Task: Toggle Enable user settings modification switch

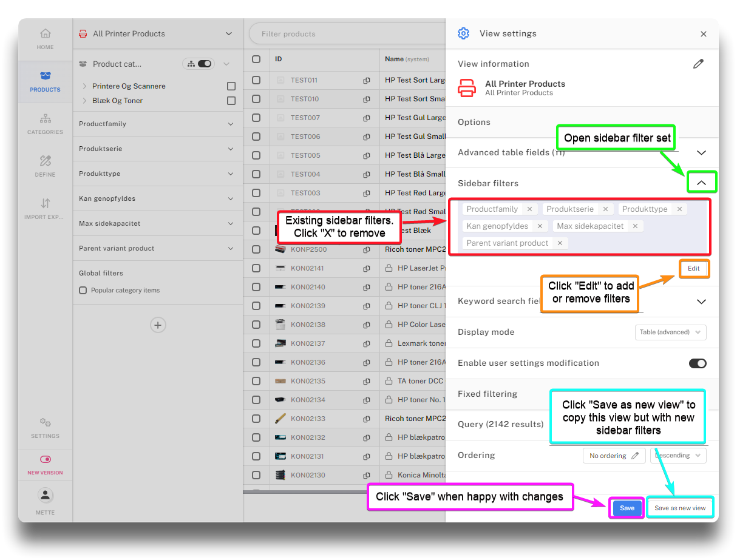Action: coord(697,363)
